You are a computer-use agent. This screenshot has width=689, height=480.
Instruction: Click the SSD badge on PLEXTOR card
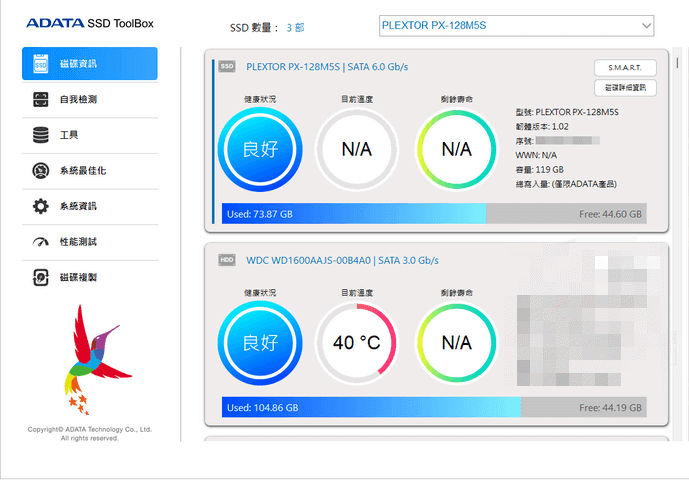[x=227, y=66]
